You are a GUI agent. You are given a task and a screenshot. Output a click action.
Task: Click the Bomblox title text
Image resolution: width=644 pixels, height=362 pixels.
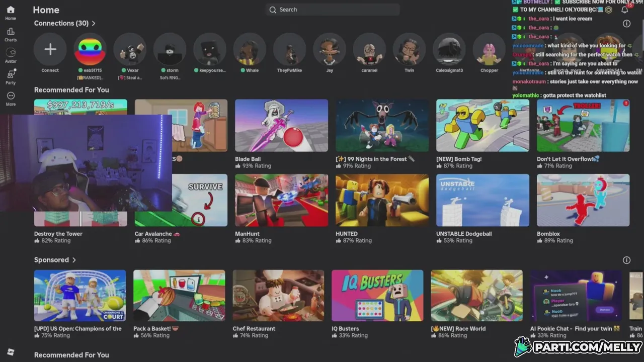click(548, 234)
